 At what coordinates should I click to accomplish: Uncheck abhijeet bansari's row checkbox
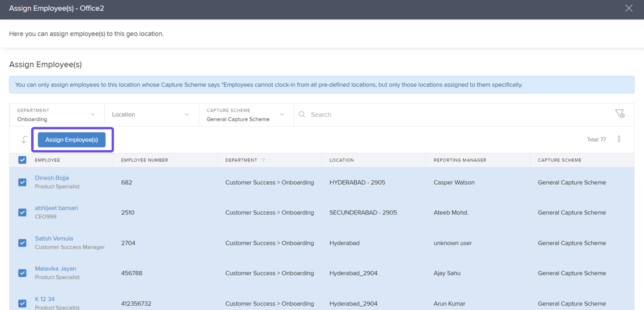22,213
